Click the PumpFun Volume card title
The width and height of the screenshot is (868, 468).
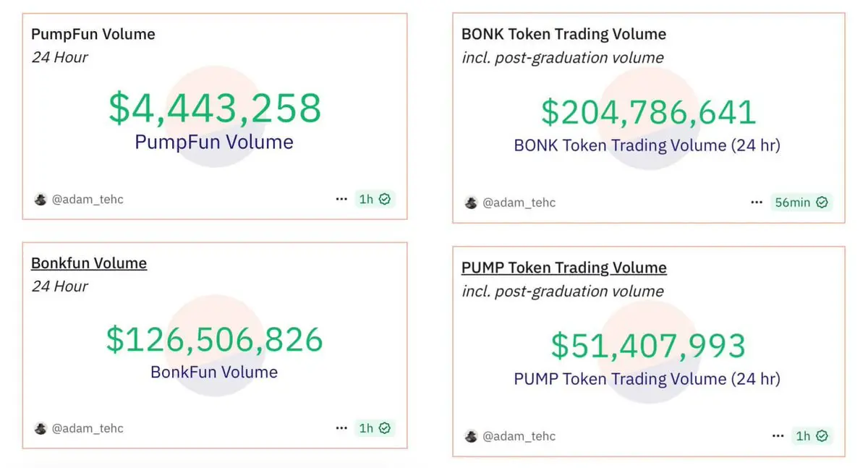click(x=93, y=34)
